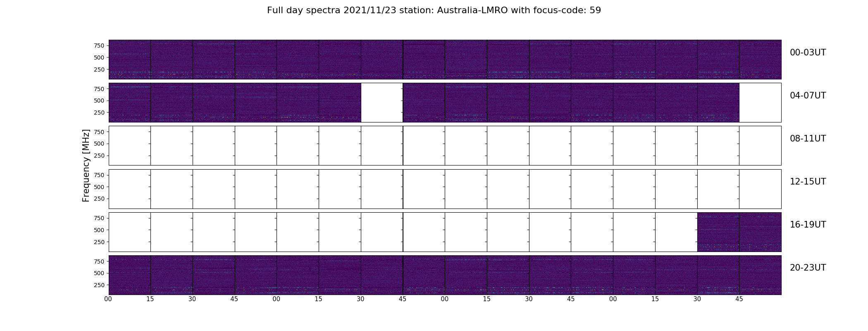This screenshot has width=868, height=331.
Task: Click the leftmost "00" time-axis label
Action: [x=108, y=299]
